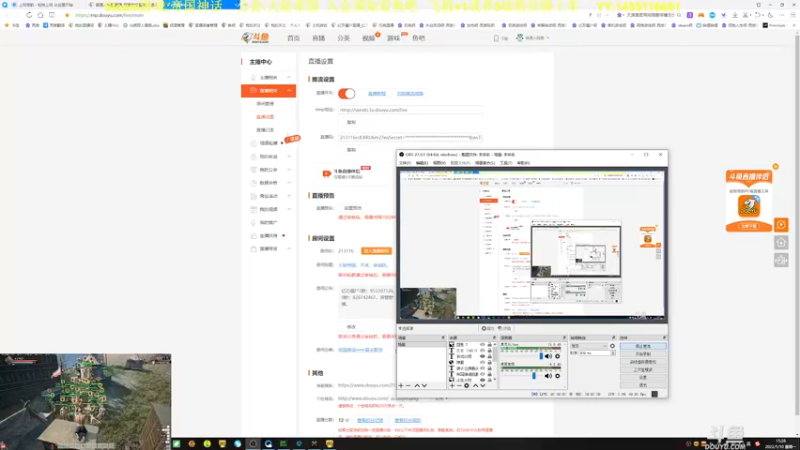
Task: Expand the last sidebar section with bell icon
Action: [268, 249]
